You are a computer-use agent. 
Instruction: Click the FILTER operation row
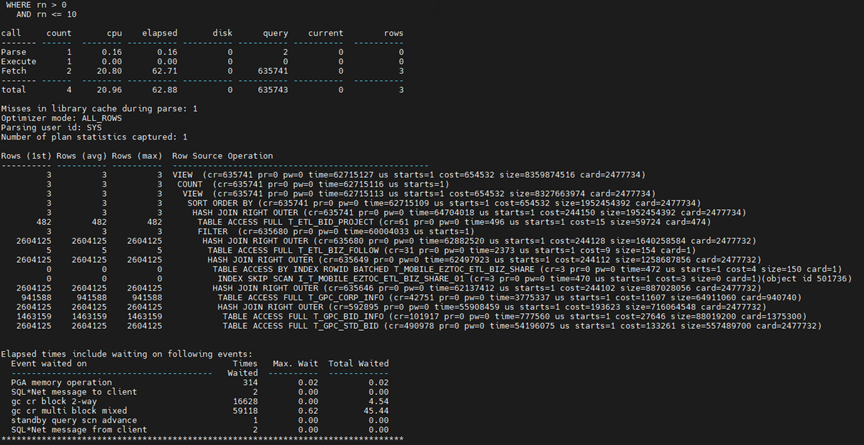coord(336,231)
